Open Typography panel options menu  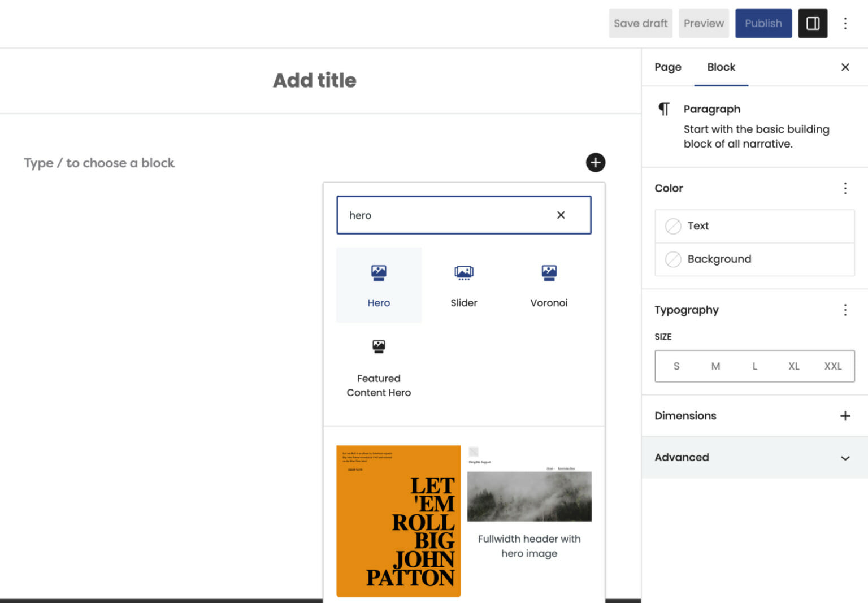coord(845,310)
